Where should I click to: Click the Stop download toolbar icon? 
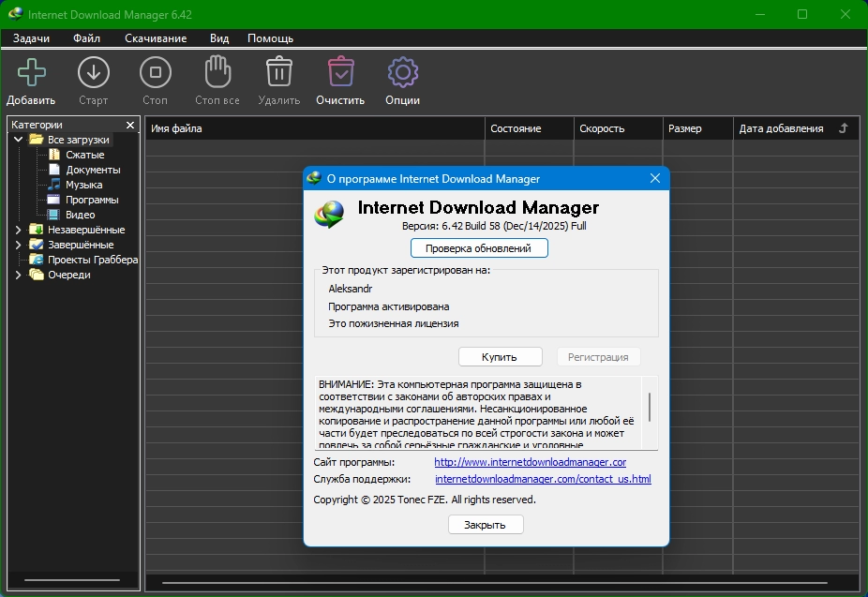155,73
